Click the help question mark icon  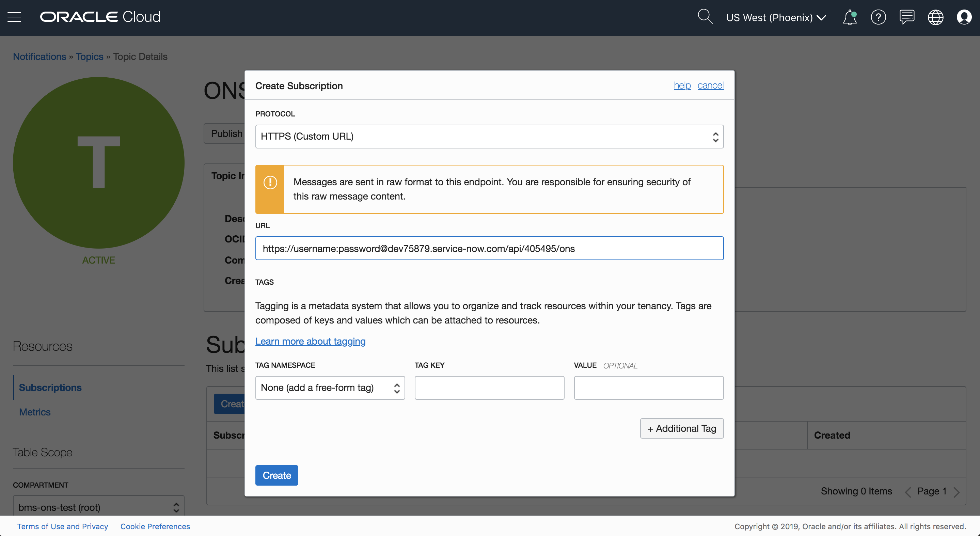[878, 17]
